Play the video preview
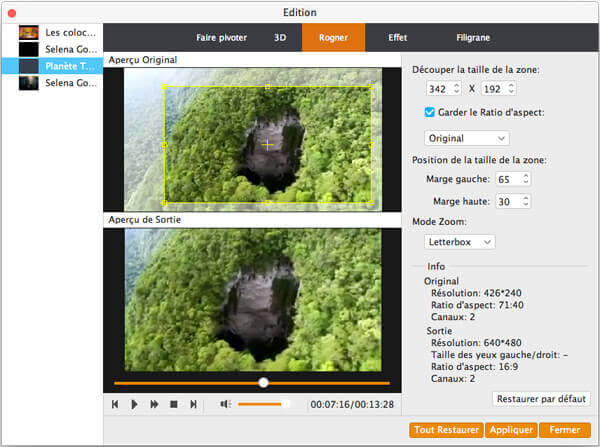This screenshot has width=600, height=447. (134, 404)
